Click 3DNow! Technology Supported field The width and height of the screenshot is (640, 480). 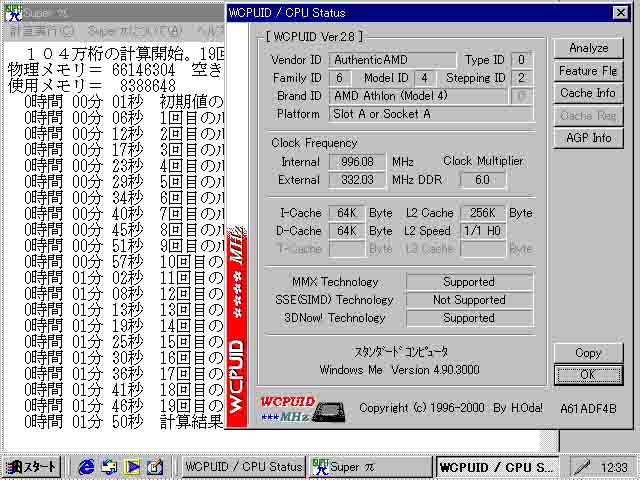[x=469, y=318]
